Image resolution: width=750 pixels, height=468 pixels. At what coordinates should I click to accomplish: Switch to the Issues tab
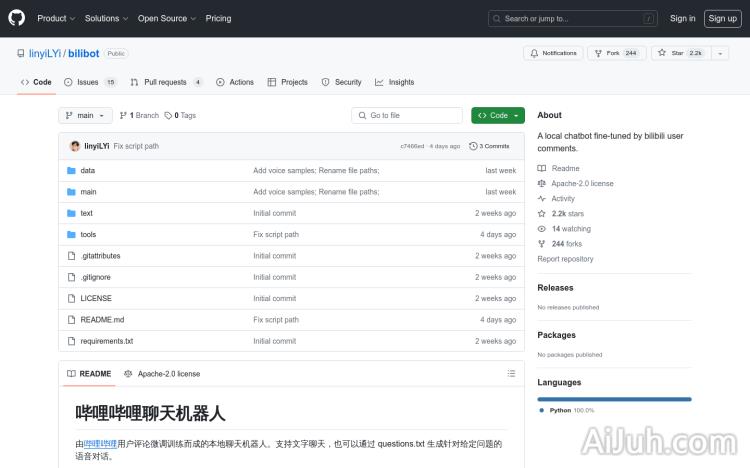89,82
